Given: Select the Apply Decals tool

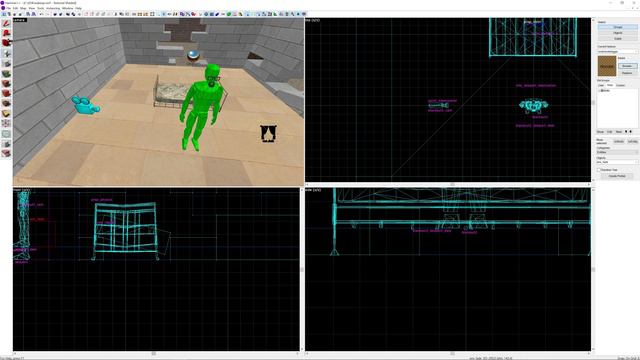Looking at the screenshot, I should coord(6,93).
